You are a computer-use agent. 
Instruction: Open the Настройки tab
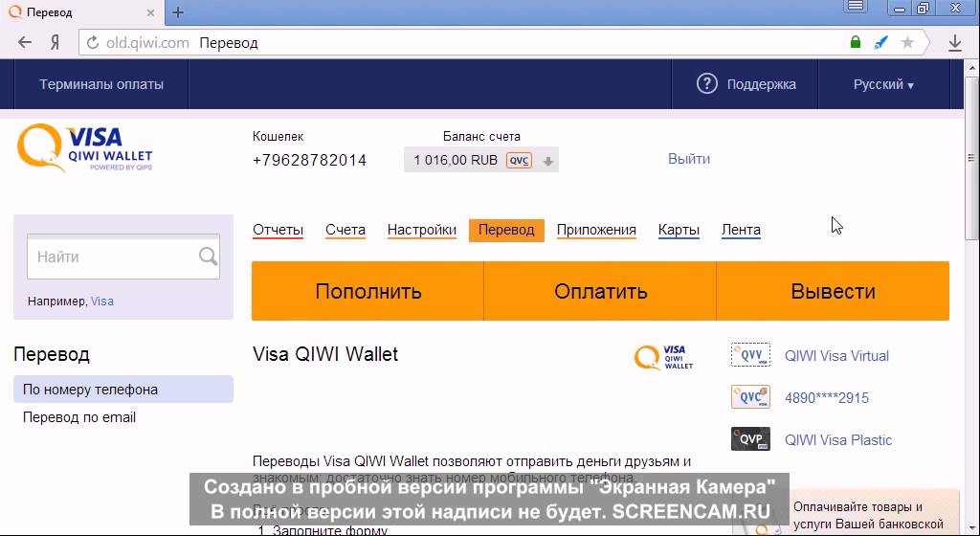(422, 230)
